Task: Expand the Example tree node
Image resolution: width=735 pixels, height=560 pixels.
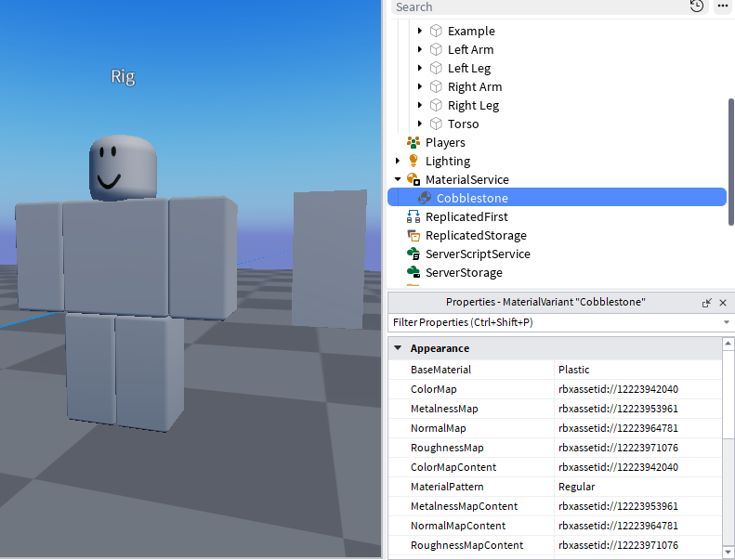Action: 420,31
